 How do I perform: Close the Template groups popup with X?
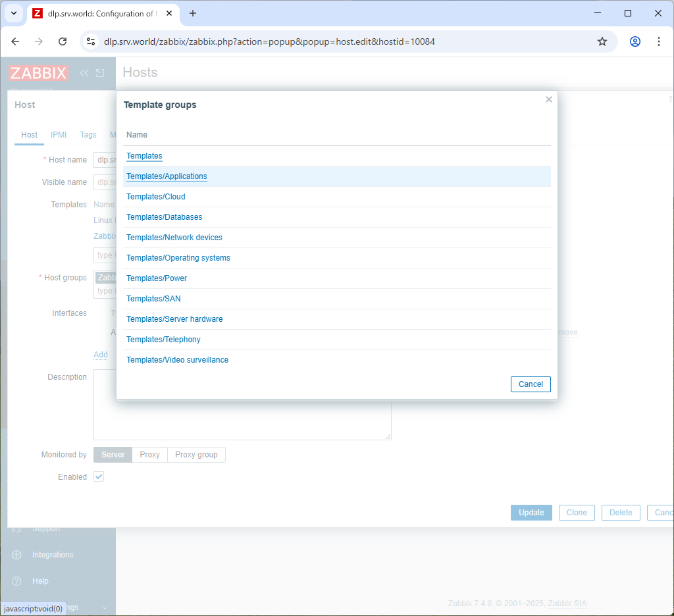point(548,99)
